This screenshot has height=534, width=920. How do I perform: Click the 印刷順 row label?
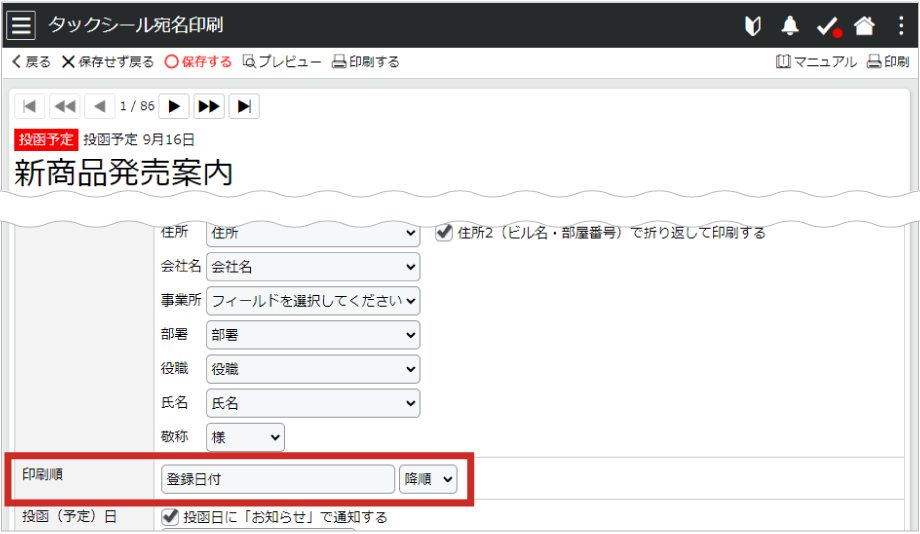pyautogui.click(x=42, y=474)
